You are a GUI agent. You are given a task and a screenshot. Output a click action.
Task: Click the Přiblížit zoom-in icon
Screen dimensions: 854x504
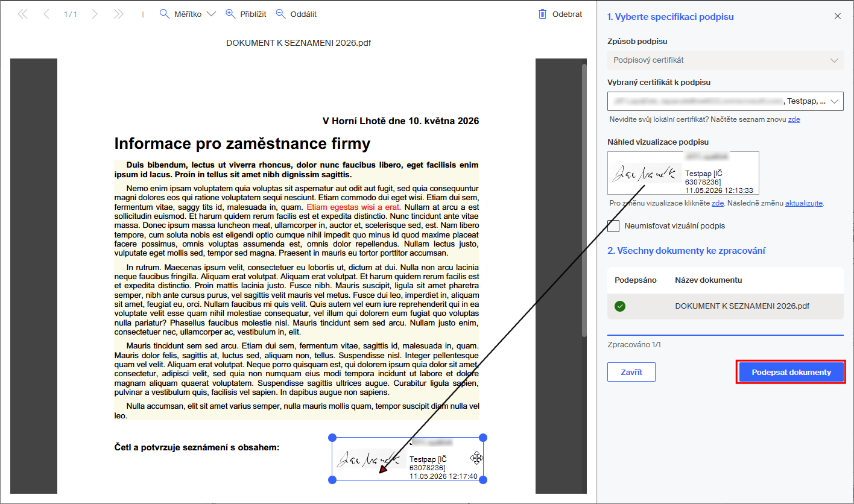tap(230, 14)
